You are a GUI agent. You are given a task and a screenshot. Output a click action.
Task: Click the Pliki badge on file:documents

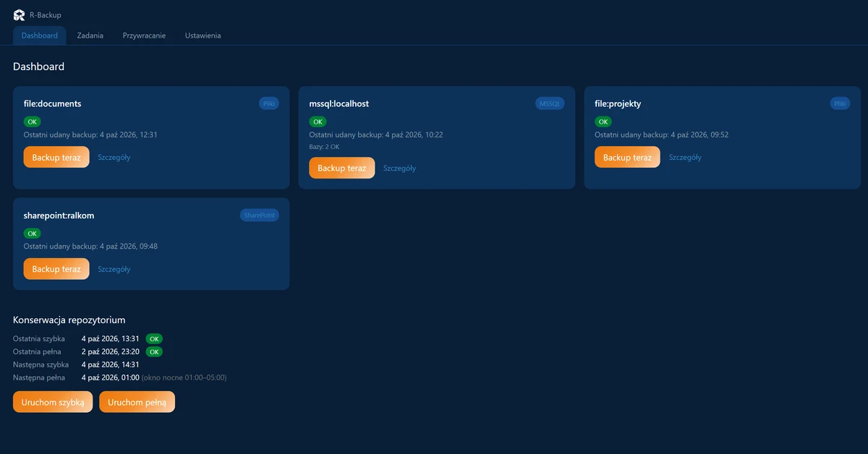pyautogui.click(x=269, y=103)
